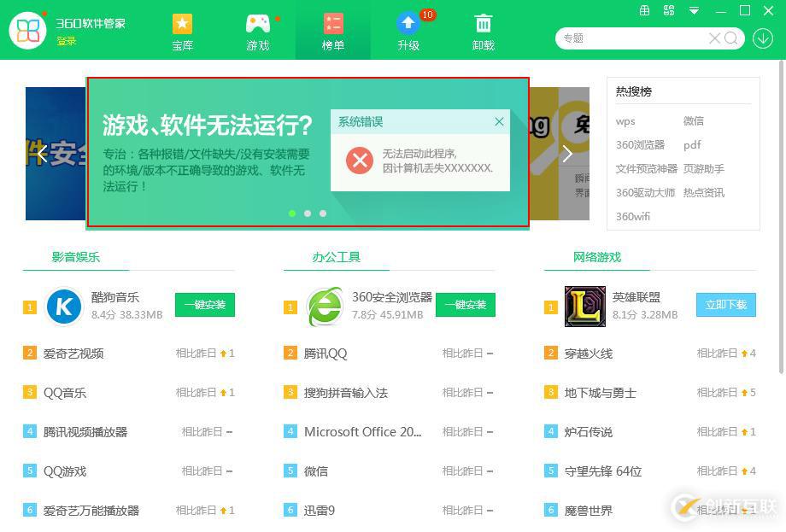Open 升级 upgrades showing 10 updates badge
The width and height of the screenshot is (786, 532).
[x=408, y=30]
